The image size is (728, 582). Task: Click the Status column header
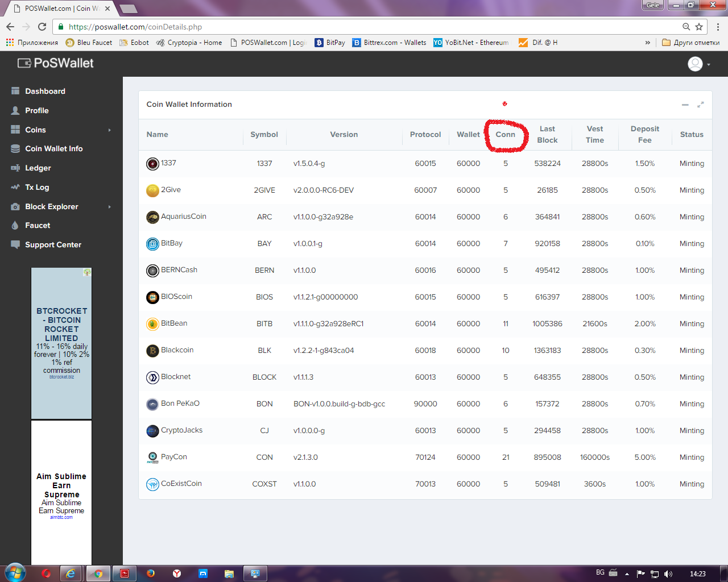click(x=692, y=135)
